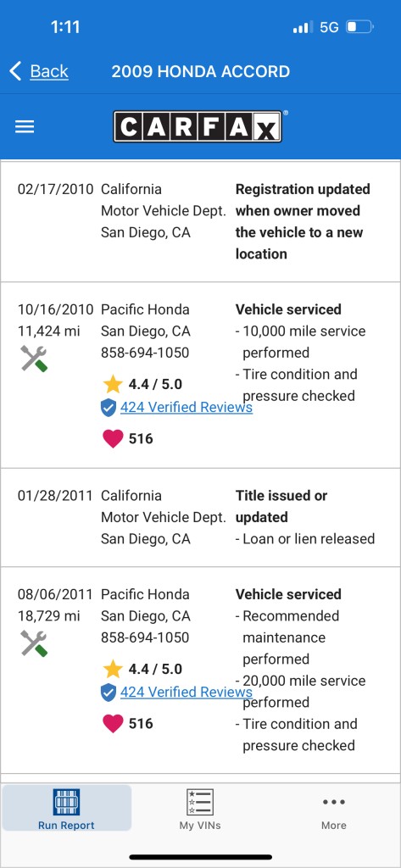Image resolution: width=401 pixels, height=868 pixels.
Task: Switch to the My VINs tab
Action: coord(200,809)
